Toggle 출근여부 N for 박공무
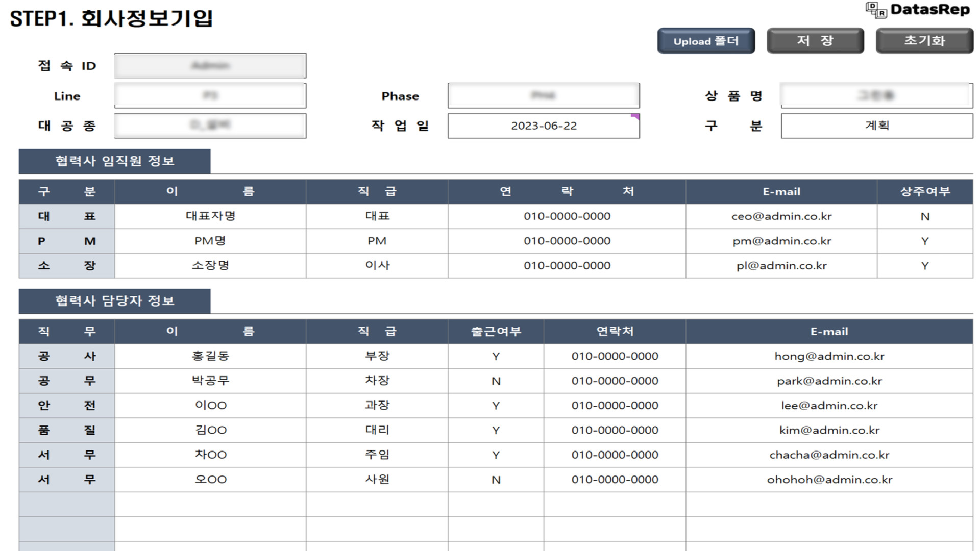Screen dimensions: 980x551 click(x=496, y=381)
